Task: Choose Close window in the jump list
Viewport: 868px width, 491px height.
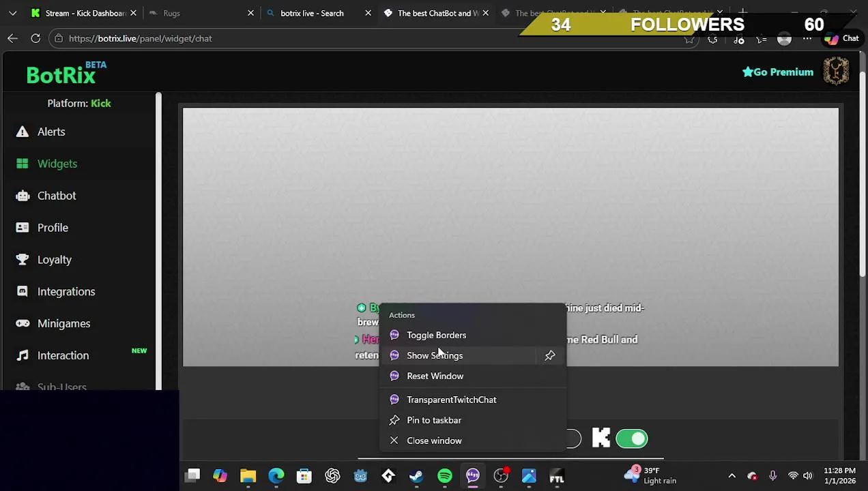Action: [x=434, y=441]
